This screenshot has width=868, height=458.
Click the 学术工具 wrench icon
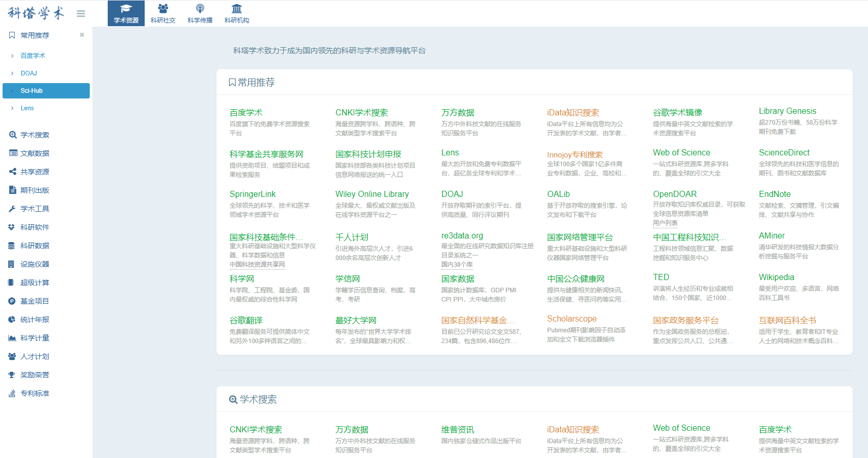coord(12,209)
